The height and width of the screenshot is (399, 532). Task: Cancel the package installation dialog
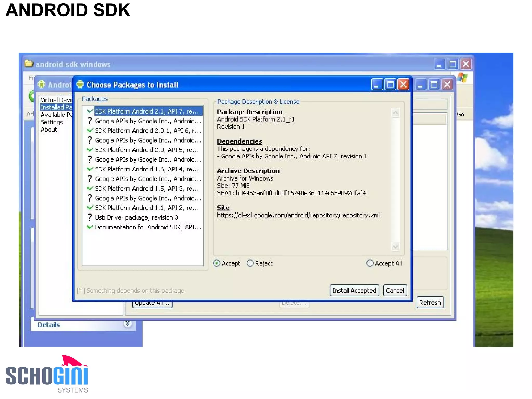(395, 290)
